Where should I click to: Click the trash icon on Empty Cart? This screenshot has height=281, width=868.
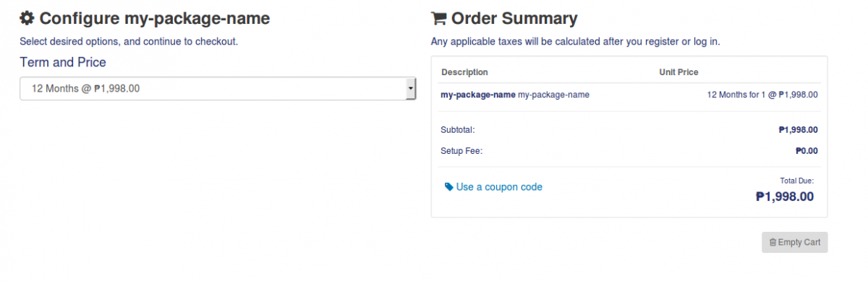pos(773,242)
